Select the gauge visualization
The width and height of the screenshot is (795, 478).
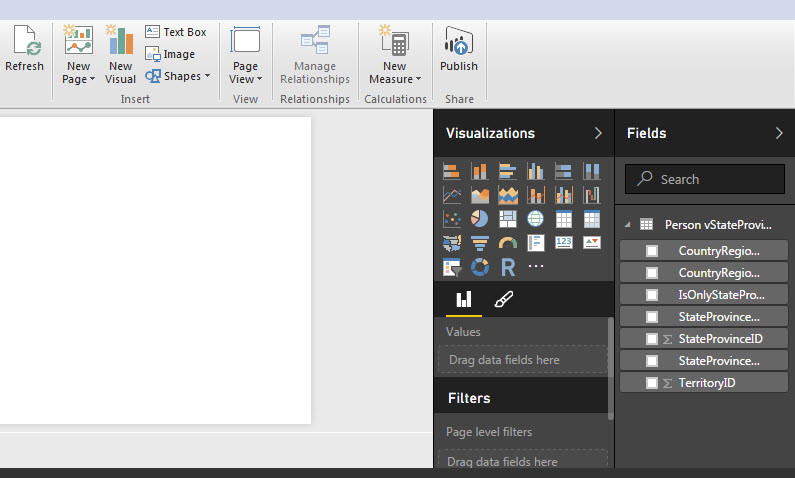[508, 243]
